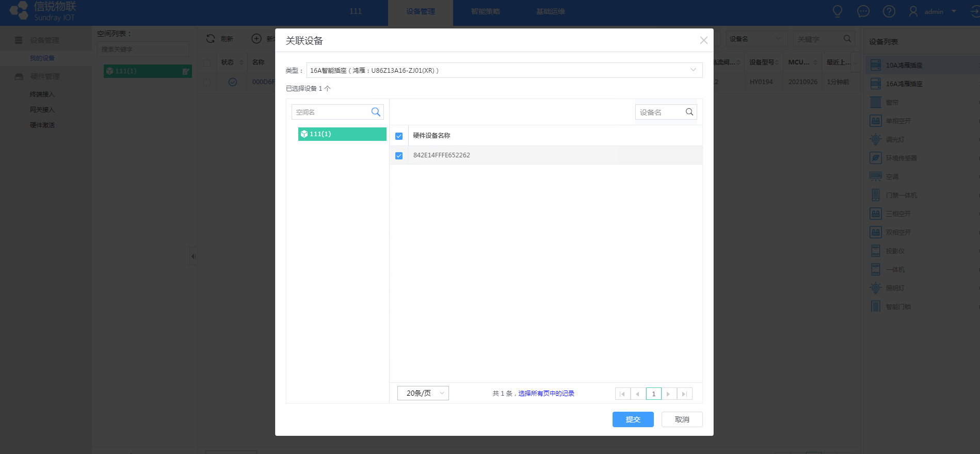Open 我的设备 in the sidebar
The image size is (980, 454).
[x=42, y=58]
